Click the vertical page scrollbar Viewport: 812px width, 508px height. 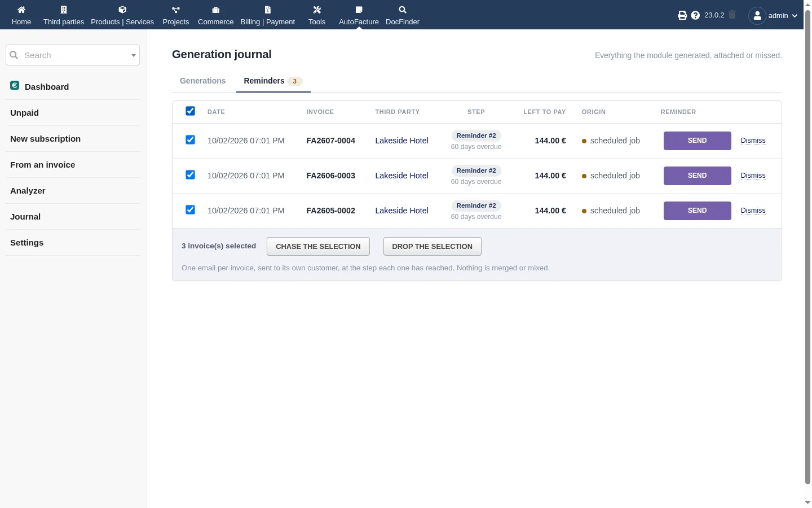pyautogui.click(x=807, y=247)
